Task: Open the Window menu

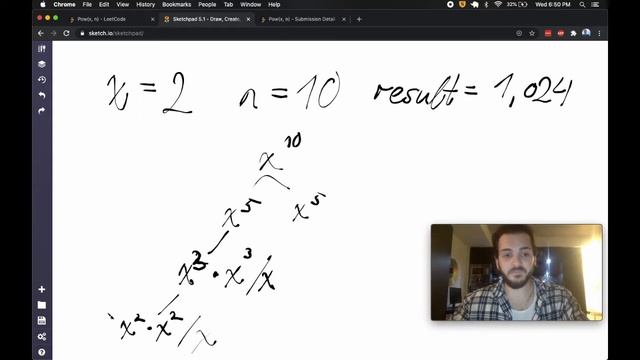Action: click(x=250, y=4)
